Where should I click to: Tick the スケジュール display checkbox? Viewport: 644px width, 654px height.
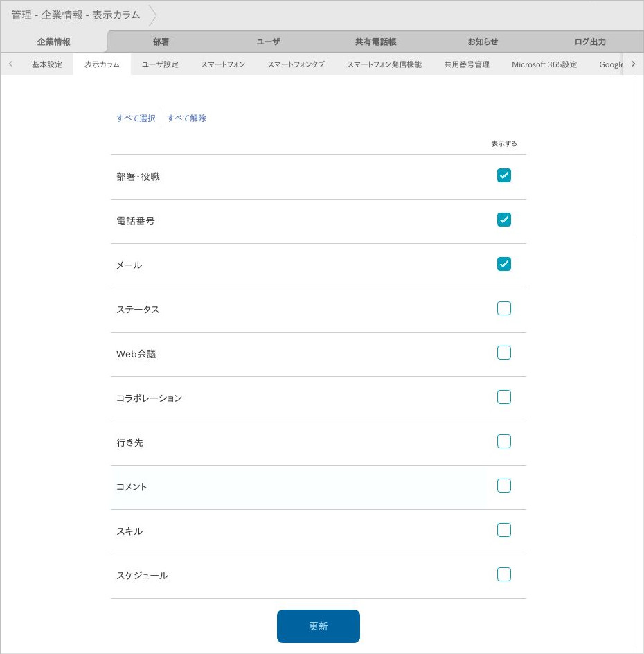pos(503,574)
